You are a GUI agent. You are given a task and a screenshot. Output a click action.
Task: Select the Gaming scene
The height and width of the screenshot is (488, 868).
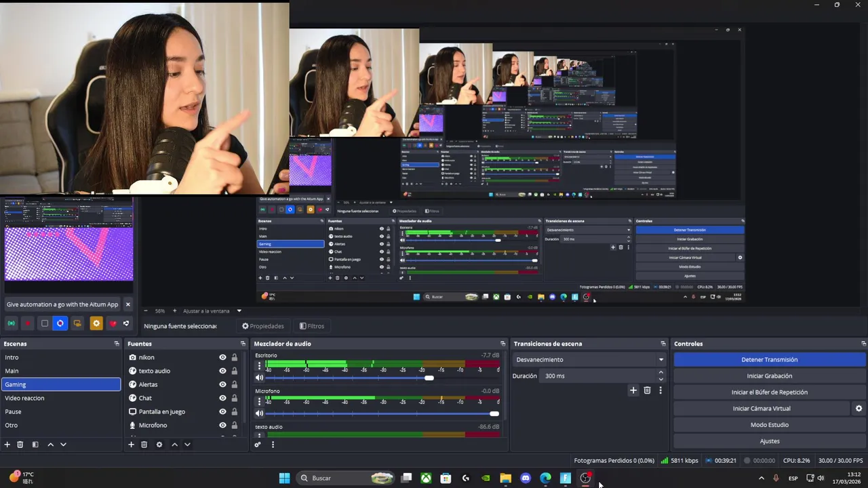[61, 384]
